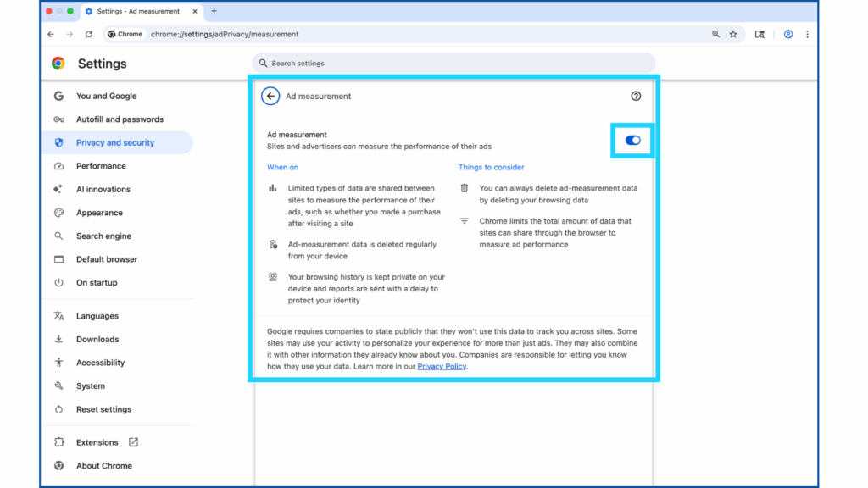
Task: Open the help question mark icon
Action: point(636,97)
